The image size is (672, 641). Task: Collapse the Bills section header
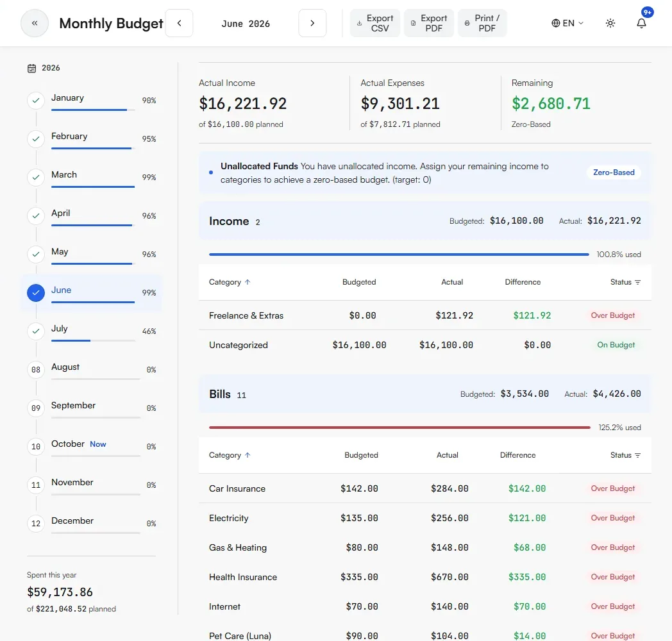[424, 394]
